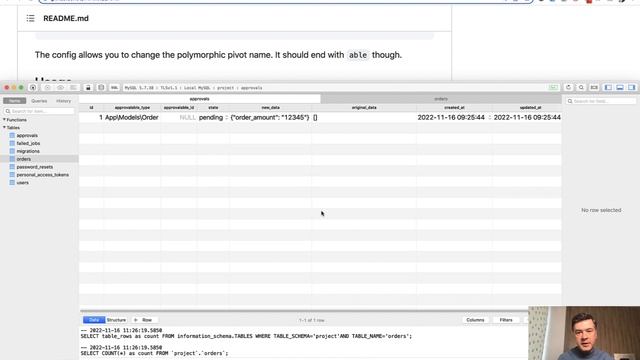Select the updated_at 2022-11-16 09:25:44 cell
This screenshot has width=640, height=360.
click(x=527, y=118)
